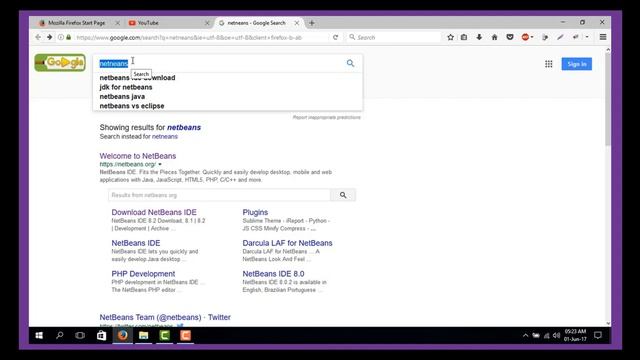Bookmark this page with the star icon
640x360 pixels.
[451, 37]
